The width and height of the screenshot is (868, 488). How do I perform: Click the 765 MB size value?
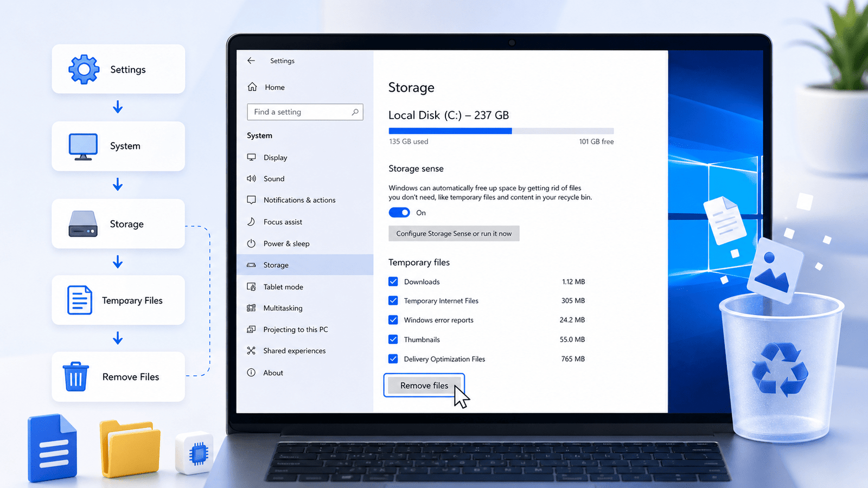click(573, 359)
